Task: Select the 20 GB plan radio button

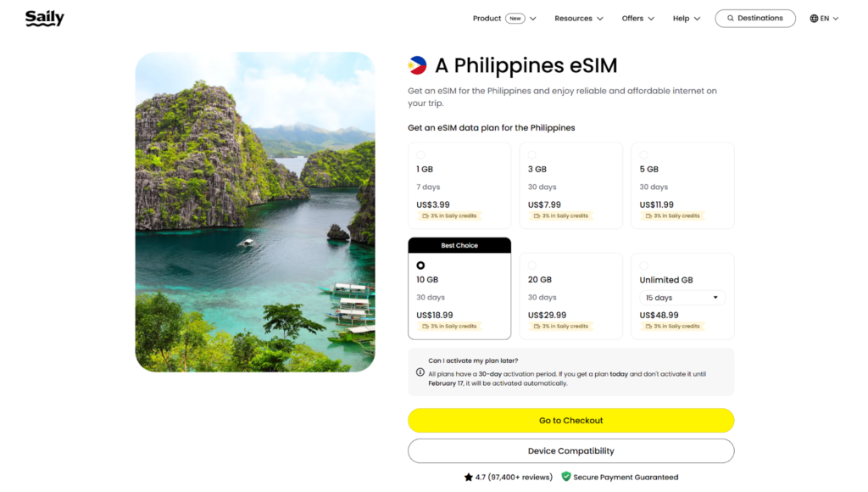Action: tap(531, 264)
